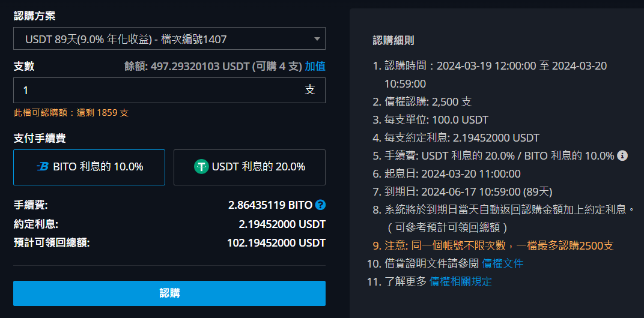Click the 2.86435119 BITO fee amount
This screenshot has height=318, width=644.
(x=270, y=205)
